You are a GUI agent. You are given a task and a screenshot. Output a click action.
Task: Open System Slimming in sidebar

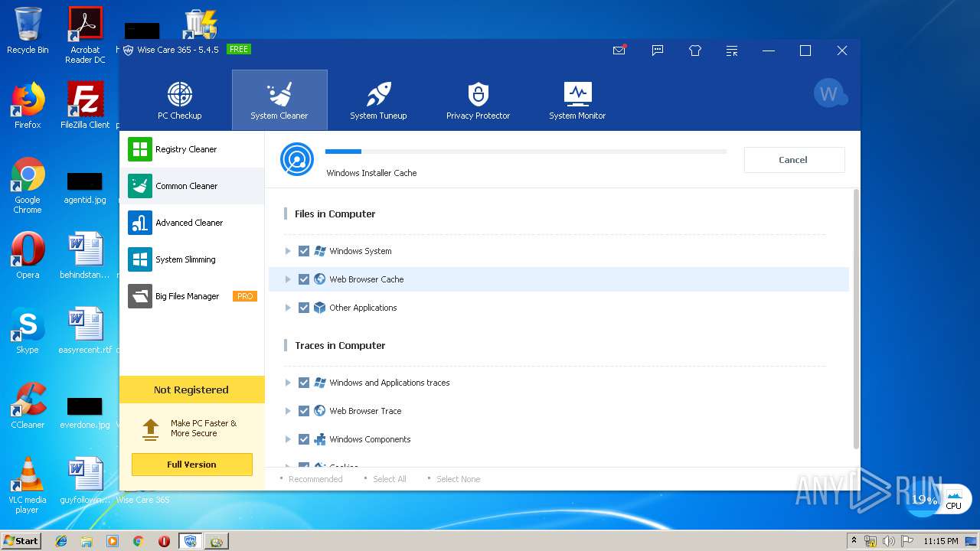click(192, 259)
